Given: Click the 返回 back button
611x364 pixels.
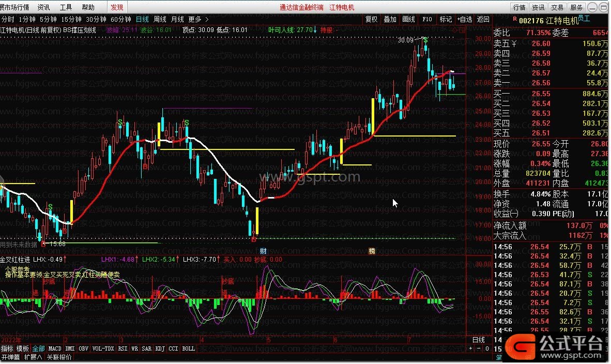Looking at the screenshot, I should point(483,19).
